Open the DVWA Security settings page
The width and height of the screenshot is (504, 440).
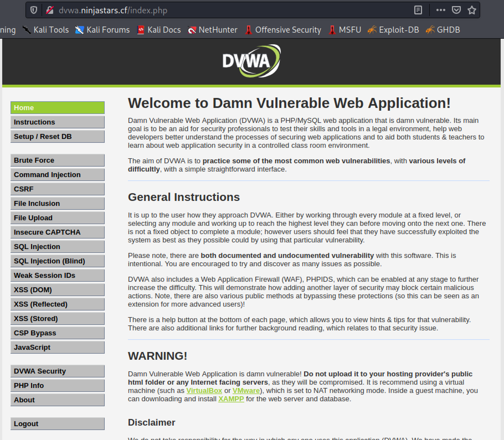click(57, 371)
